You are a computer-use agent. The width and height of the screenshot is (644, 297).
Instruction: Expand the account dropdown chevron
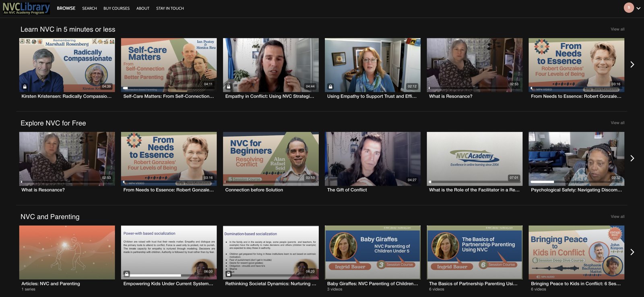(638, 8)
